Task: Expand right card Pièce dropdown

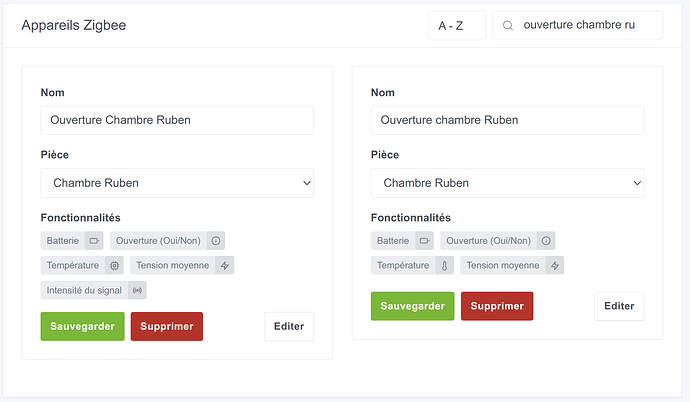Action: pos(507,183)
